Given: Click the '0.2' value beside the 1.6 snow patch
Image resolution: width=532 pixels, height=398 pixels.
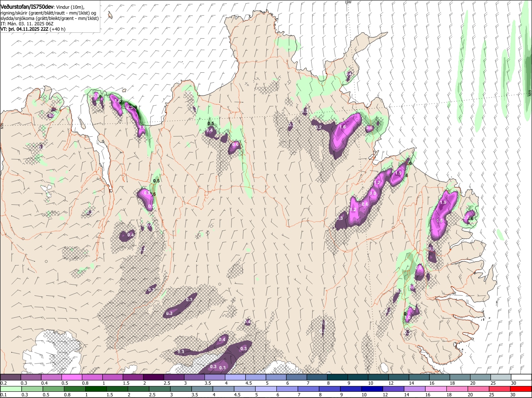Looking at the screenshot, I should point(319,128).
